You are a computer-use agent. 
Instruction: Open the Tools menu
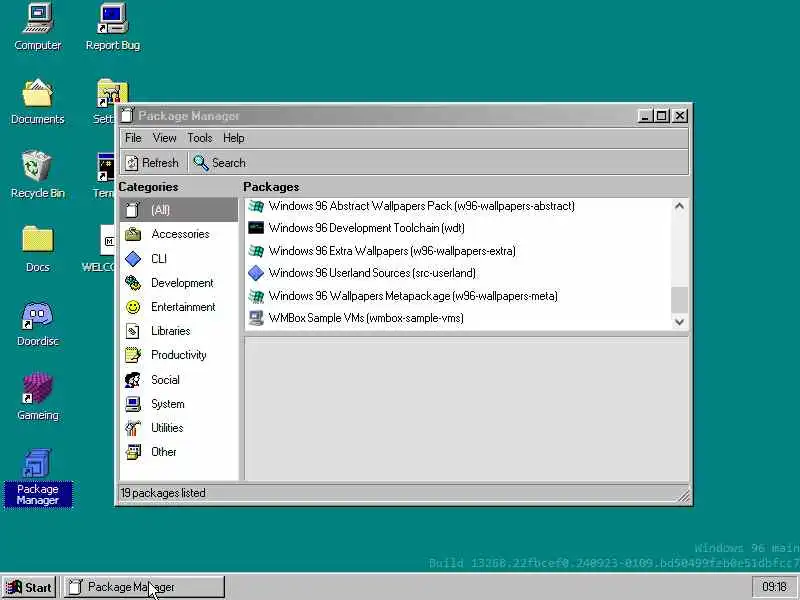199,138
